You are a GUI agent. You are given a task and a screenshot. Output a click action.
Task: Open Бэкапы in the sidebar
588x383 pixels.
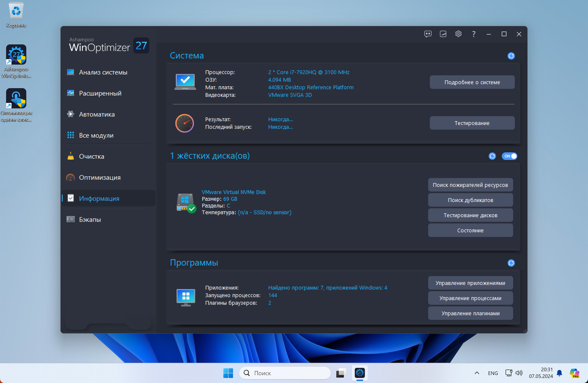(x=109, y=220)
